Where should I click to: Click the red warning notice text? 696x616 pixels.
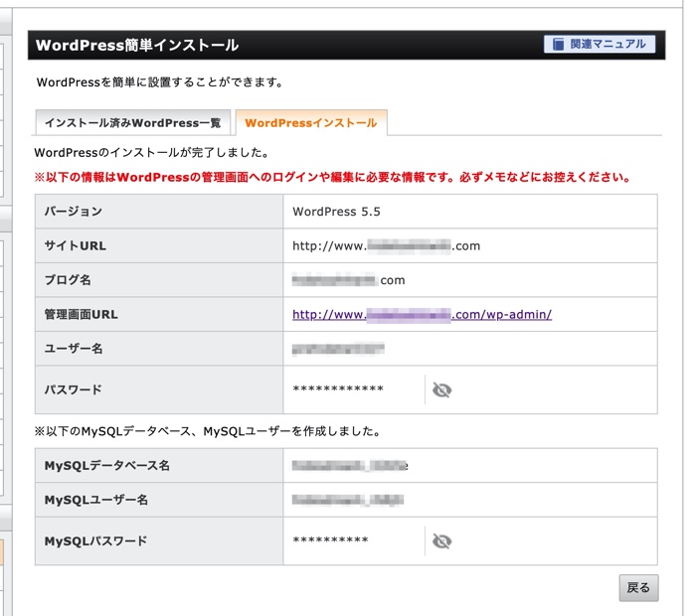point(332,178)
